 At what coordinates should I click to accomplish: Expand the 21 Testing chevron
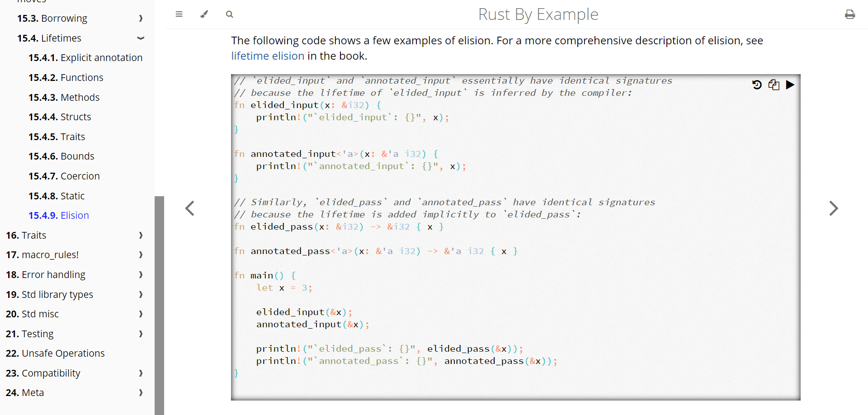[x=141, y=334]
